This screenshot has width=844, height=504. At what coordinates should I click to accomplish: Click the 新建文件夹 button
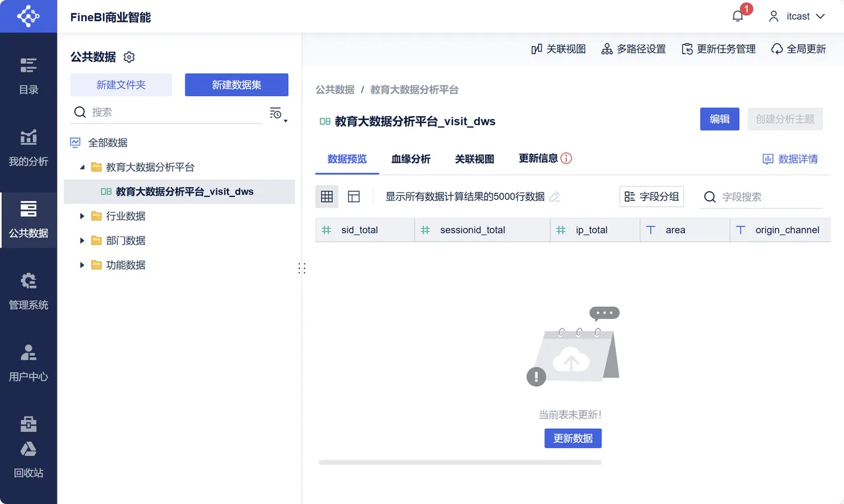tap(121, 85)
